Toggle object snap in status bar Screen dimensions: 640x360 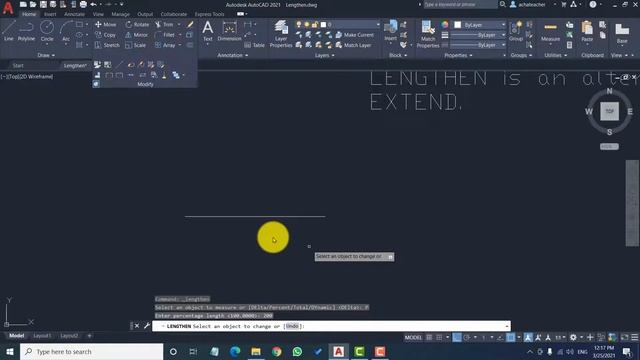pyautogui.click(x=511, y=337)
